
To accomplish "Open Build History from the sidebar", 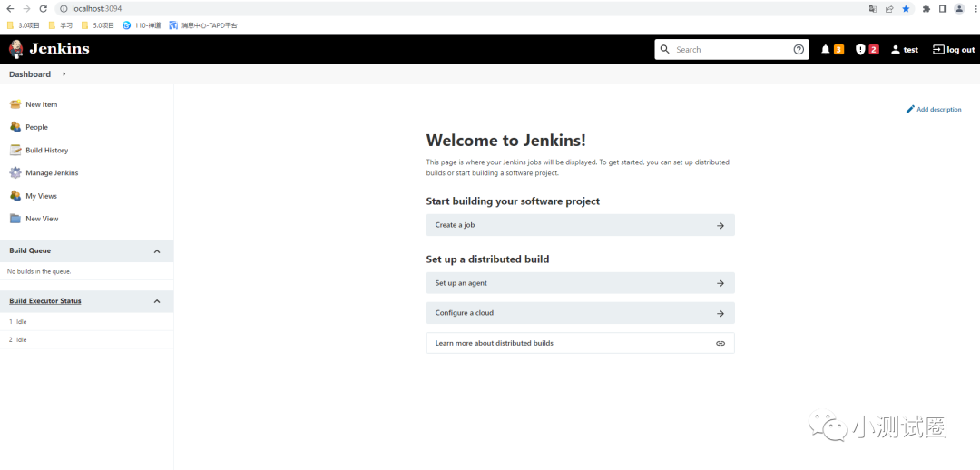I will 47,150.
